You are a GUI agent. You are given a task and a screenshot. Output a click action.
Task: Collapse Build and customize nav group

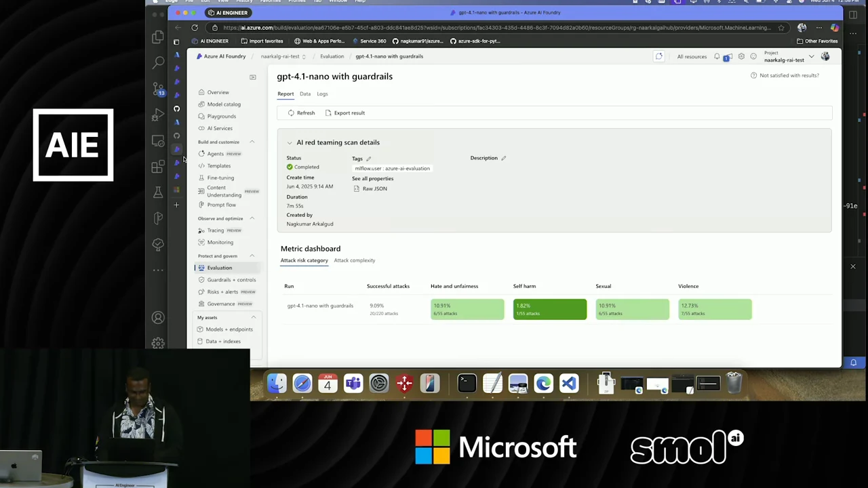[x=252, y=142]
